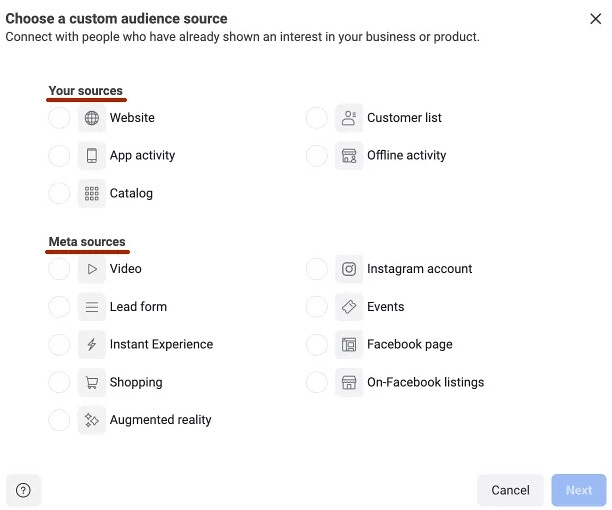
Task: Select the Facebook page radio button
Action: coord(317,345)
